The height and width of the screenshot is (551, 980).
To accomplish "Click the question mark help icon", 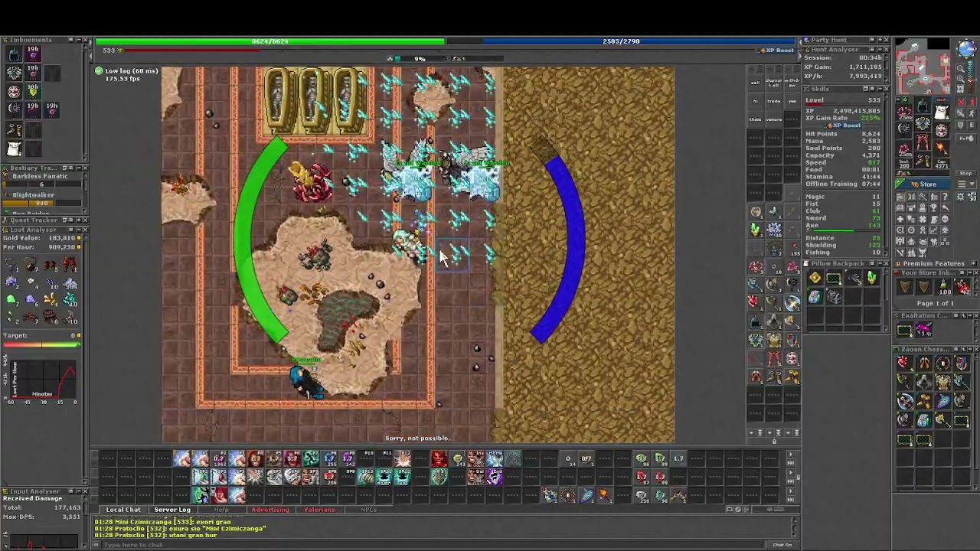I will [x=945, y=197].
